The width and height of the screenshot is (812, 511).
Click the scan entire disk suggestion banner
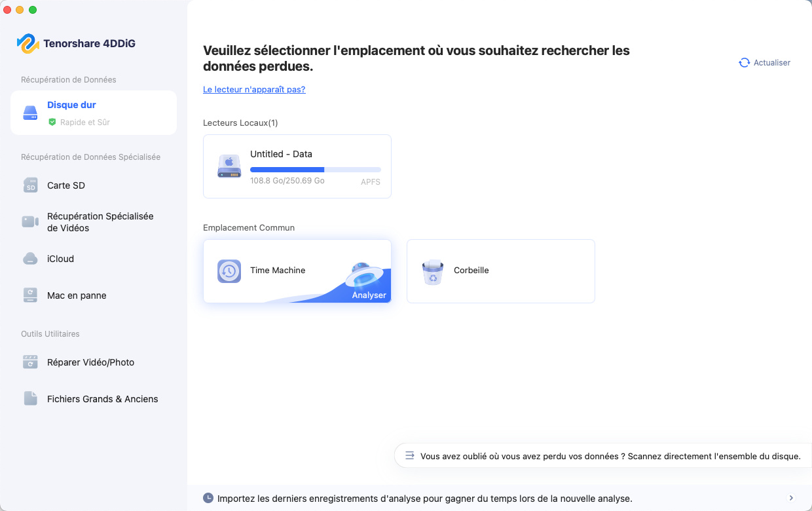tap(602, 456)
